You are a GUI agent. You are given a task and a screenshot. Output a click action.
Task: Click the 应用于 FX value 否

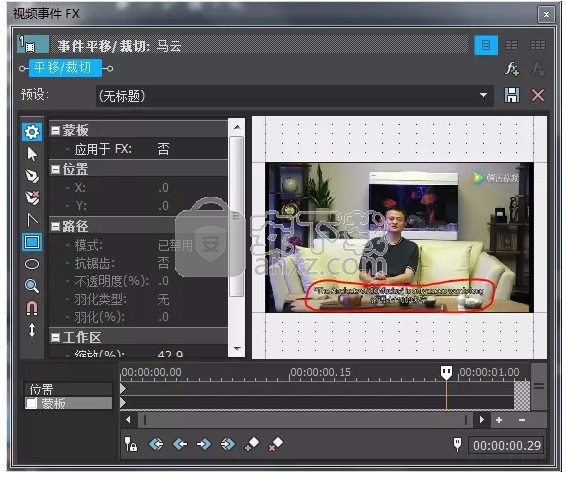163,149
